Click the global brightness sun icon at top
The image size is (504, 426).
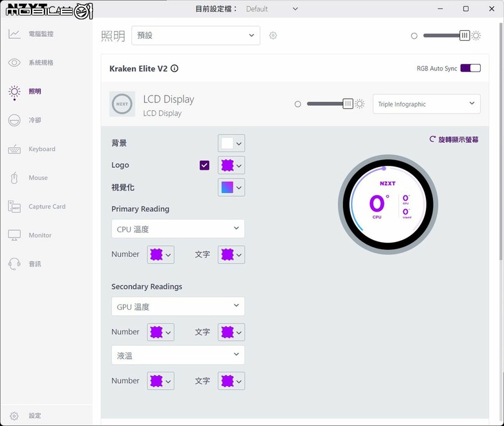[x=476, y=35]
